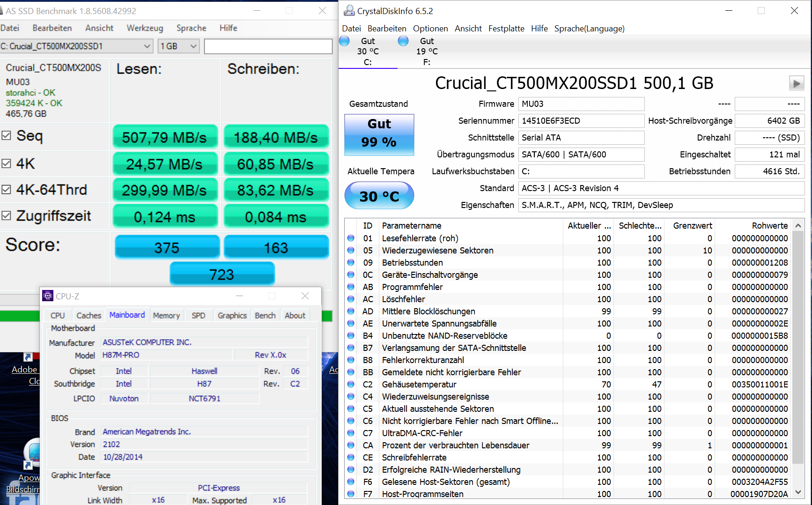Toggle the 4K benchmark checkbox

click(6, 163)
